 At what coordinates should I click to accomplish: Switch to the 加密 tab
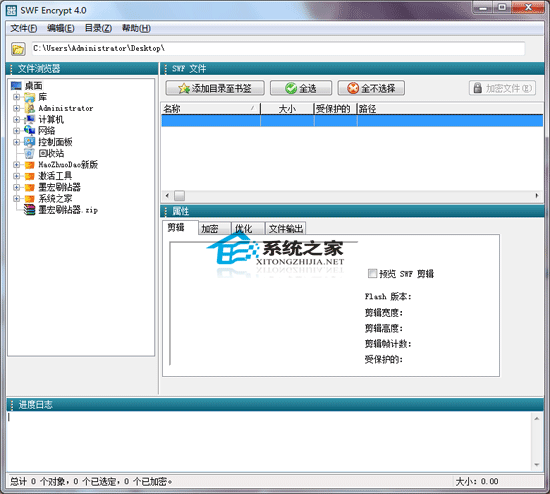pyautogui.click(x=214, y=229)
